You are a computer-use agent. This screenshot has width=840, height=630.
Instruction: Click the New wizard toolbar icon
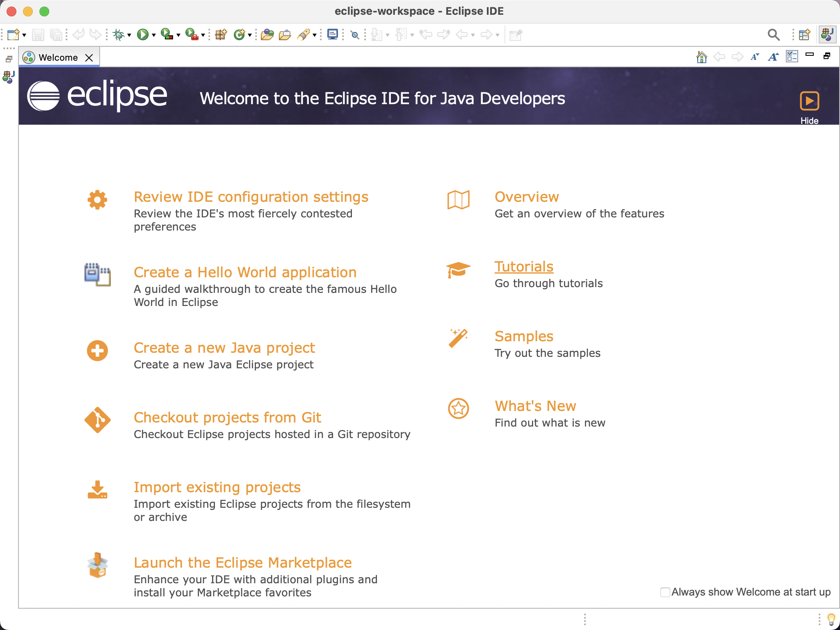[14, 35]
